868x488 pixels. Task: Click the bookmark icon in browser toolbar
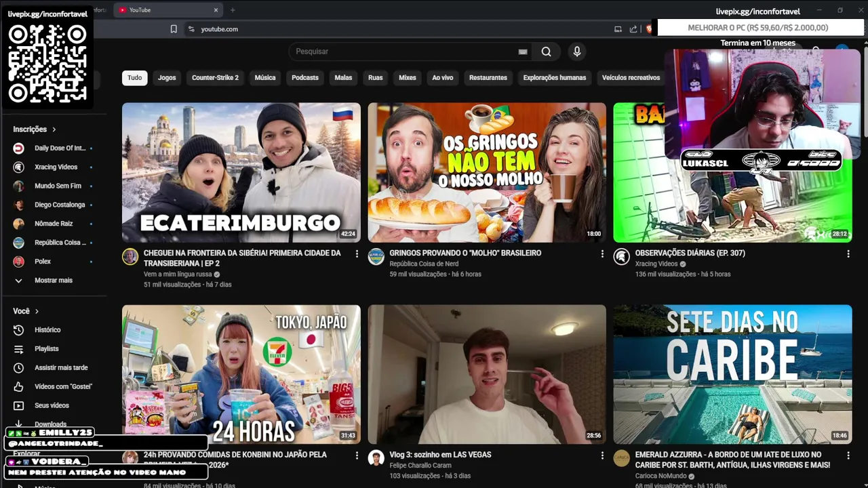[x=174, y=29]
